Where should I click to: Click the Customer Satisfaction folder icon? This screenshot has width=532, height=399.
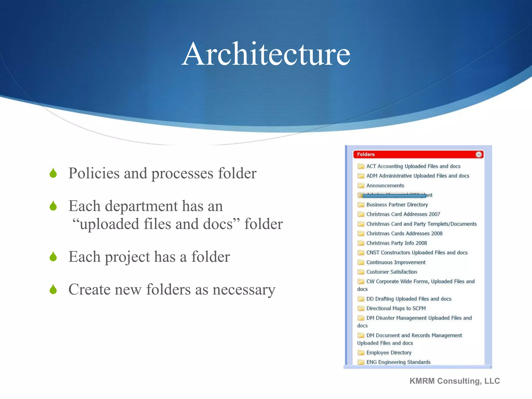[x=361, y=272]
